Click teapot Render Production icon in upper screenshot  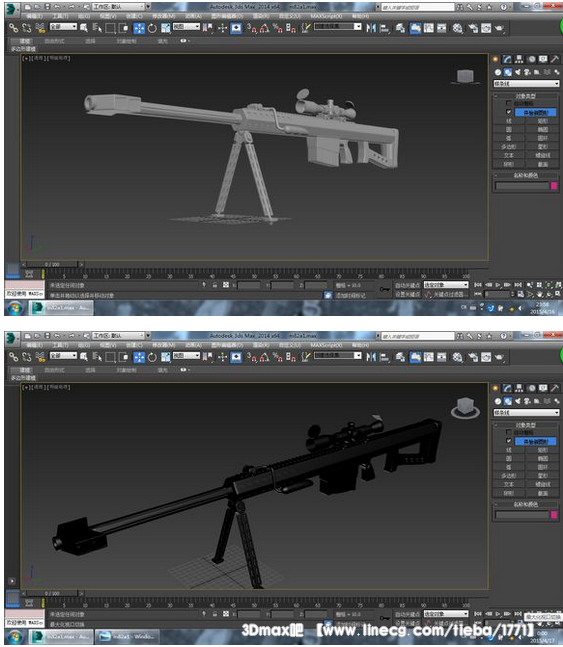tap(499, 28)
